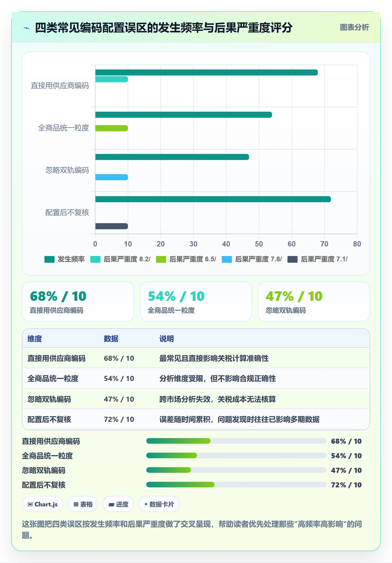Click the 全商品统一粒度 frequency bar in chart
Image resolution: width=392 pixels, height=563 pixels.
coord(183,115)
